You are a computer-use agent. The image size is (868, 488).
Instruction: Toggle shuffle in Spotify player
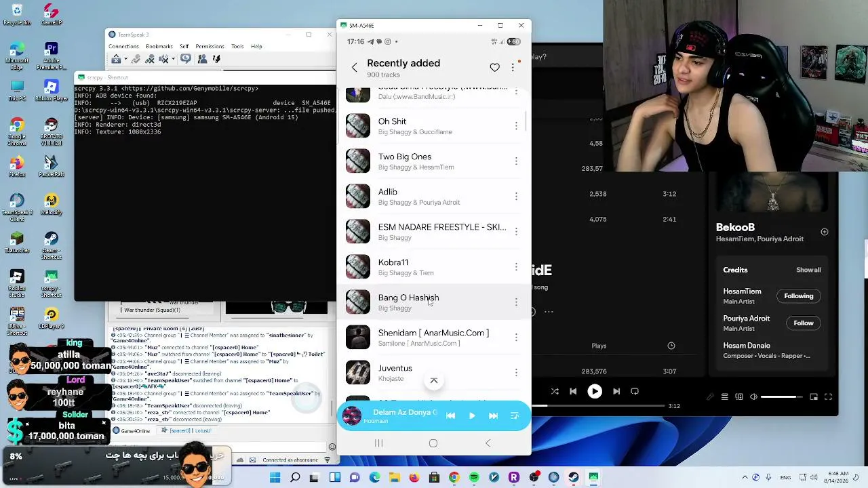(555, 391)
